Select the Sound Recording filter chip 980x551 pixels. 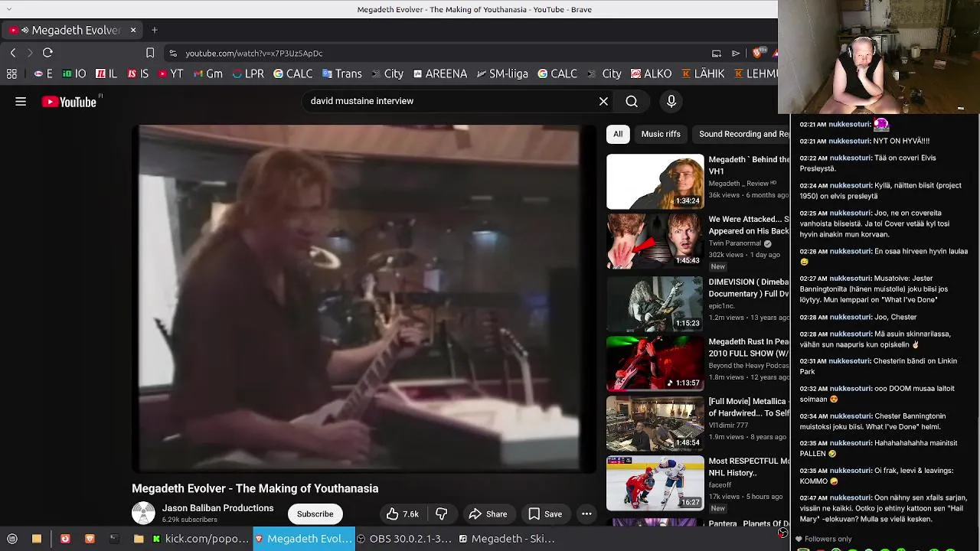(x=741, y=134)
